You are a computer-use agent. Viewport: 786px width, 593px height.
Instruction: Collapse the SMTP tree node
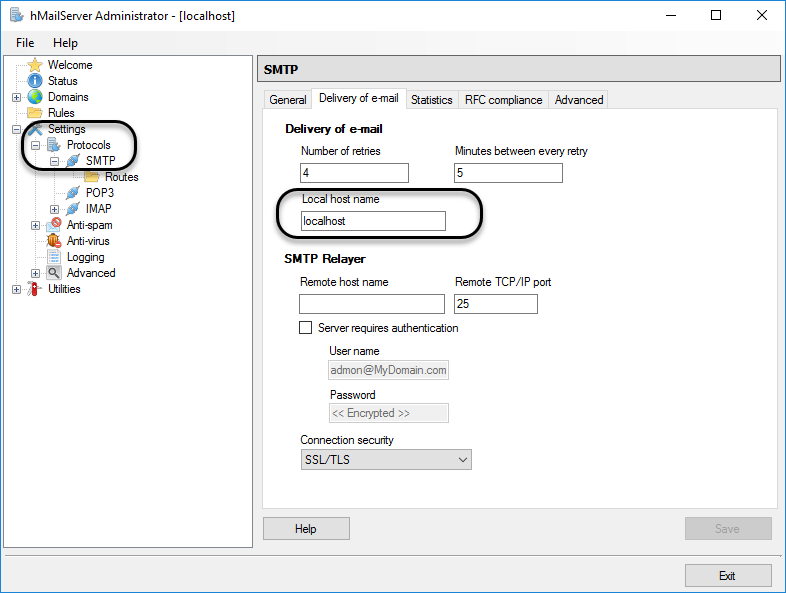coord(54,161)
